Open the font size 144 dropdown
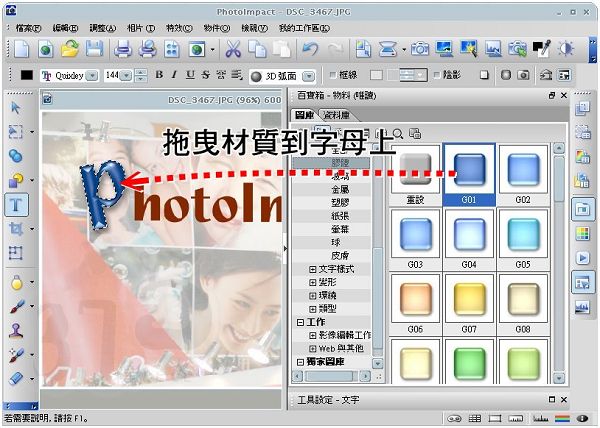Image resolution: width=600 pixels, height=428 pixels. (x=126, y=76)
